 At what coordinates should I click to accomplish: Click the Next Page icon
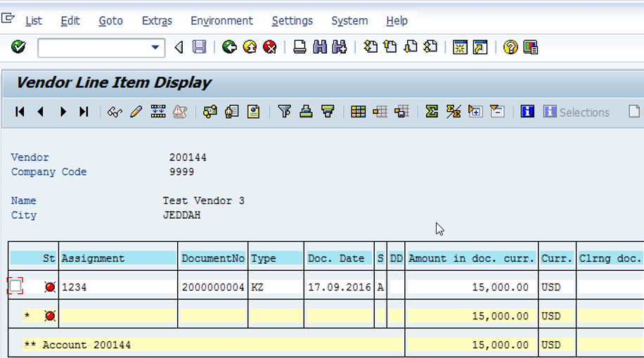[411, 47]
